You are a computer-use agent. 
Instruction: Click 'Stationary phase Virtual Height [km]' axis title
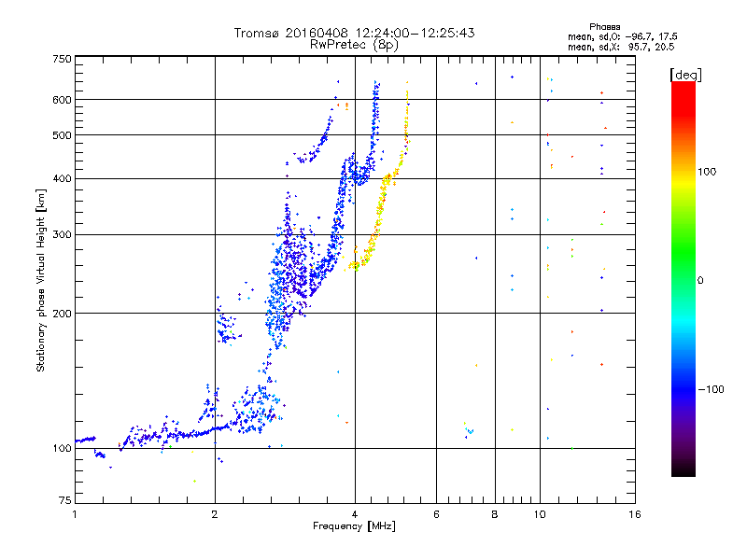point(41,281)
